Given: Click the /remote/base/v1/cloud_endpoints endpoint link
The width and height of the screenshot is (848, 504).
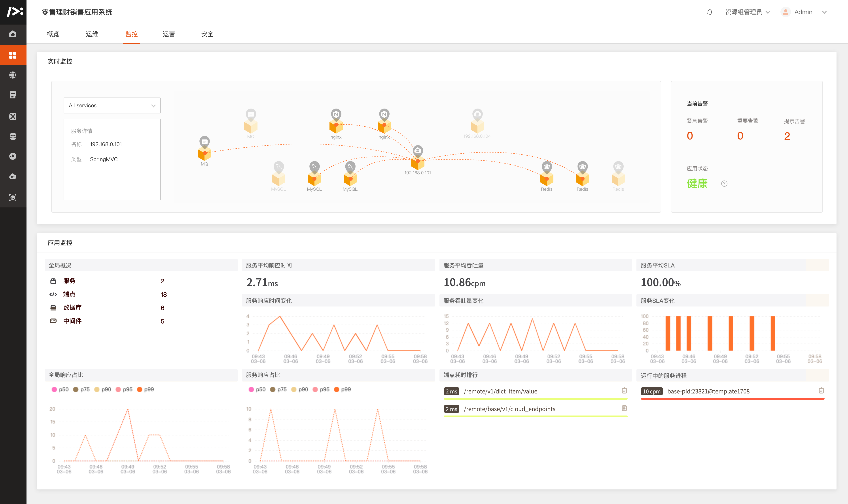Looking at the screenshot, I should 509,409.
